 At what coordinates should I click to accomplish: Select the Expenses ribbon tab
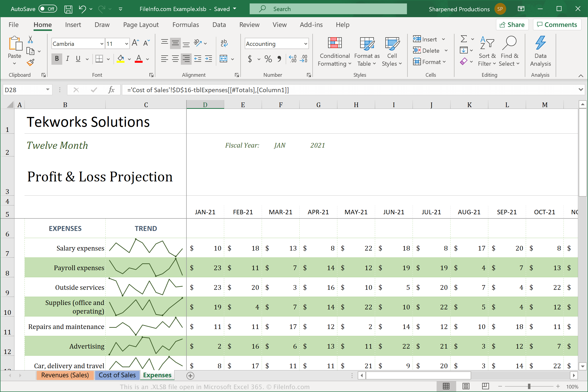pyautogui.click(x=157, y=375)
